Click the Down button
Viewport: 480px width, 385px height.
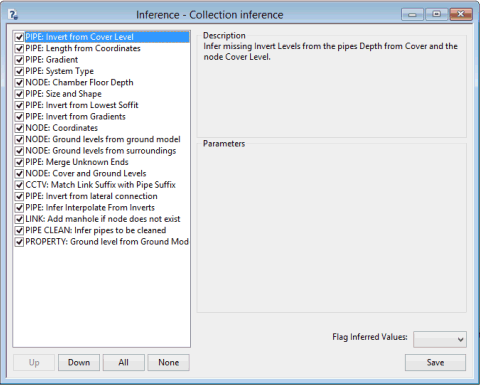79,362
